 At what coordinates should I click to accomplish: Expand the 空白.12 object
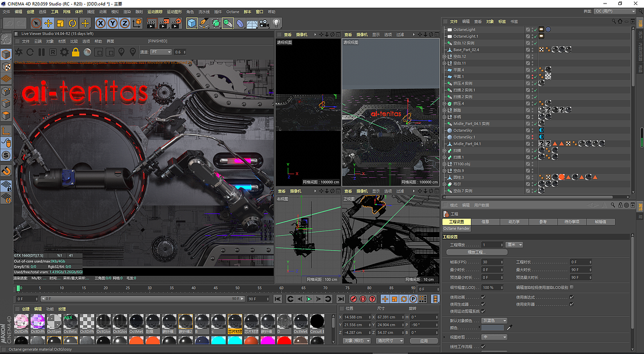[444, 56]
